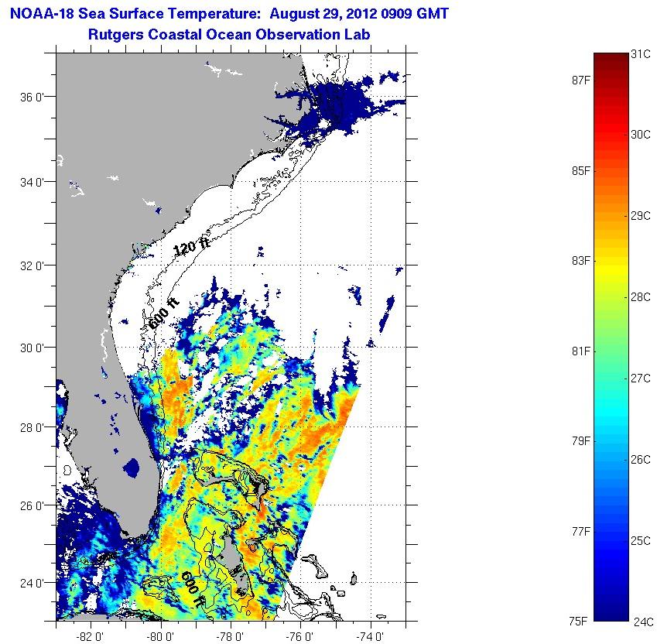
Task: Click Lake Okeechobee on the Florida map
Action: (x=132, y=468)
